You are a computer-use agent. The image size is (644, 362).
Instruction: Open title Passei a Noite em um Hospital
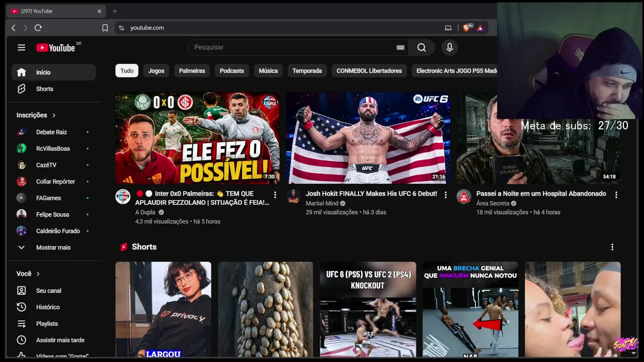point(541,194)
